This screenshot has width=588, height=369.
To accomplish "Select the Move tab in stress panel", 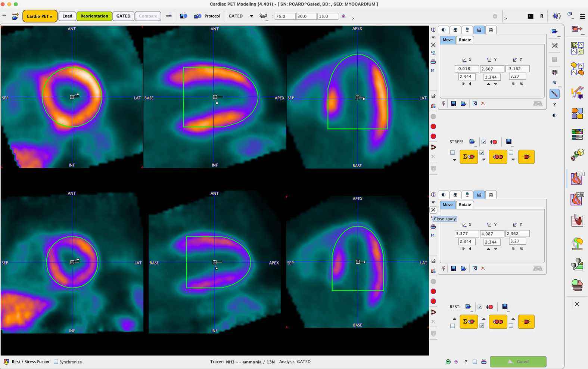I will 447,40.
